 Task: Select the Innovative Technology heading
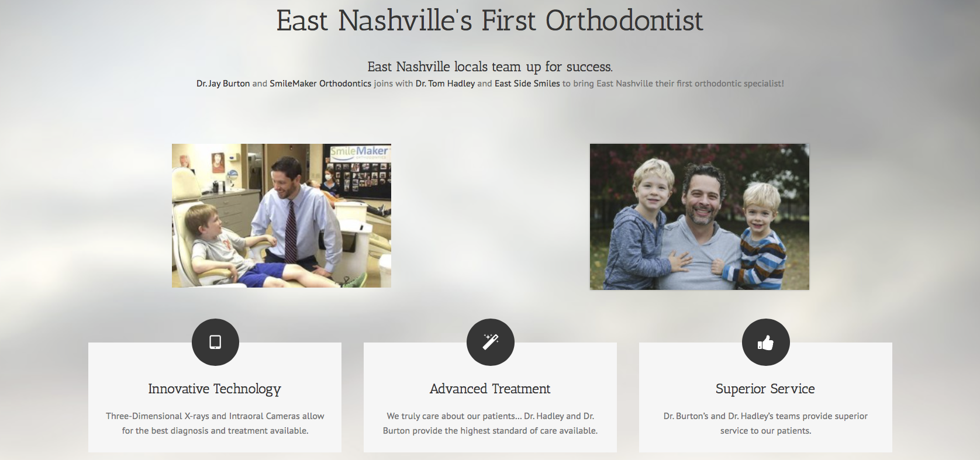click(215, 389)
